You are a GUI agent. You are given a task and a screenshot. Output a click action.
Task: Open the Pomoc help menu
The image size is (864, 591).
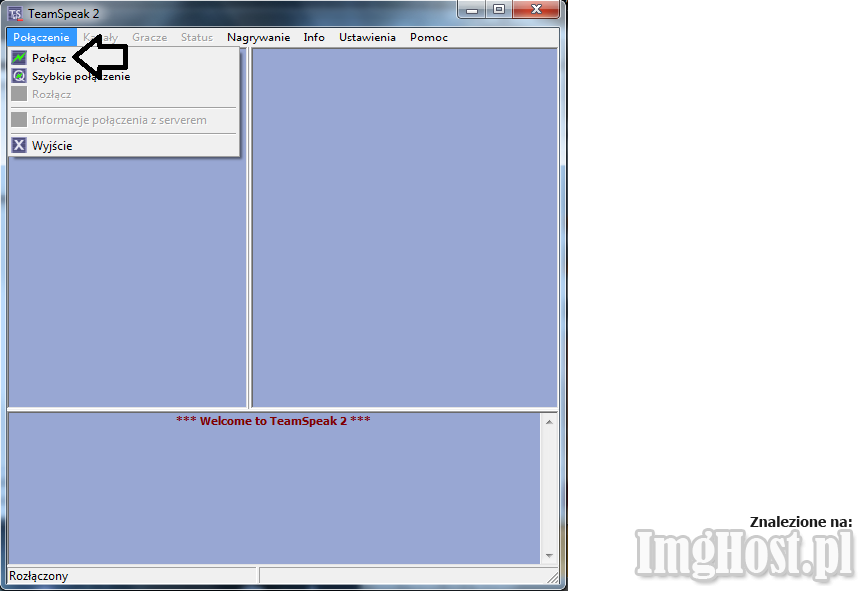point(429,37)
